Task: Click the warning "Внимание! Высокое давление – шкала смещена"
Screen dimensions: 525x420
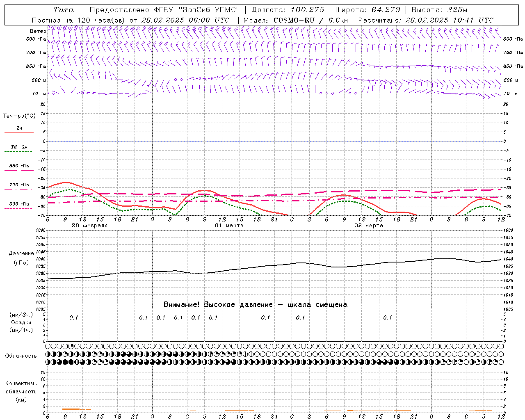Action: (x=255, y=305)
